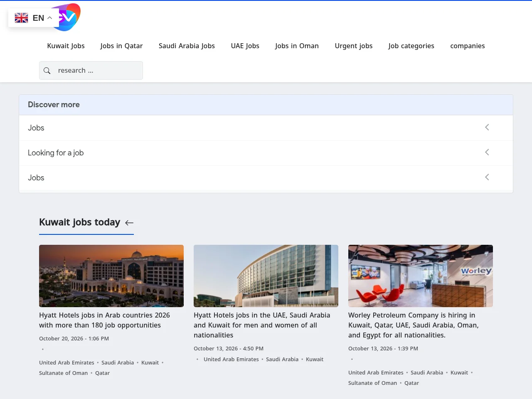The width and height of the screenshot is (532, 399).
Task: Open Job categories page
Action: click(411, 46)
